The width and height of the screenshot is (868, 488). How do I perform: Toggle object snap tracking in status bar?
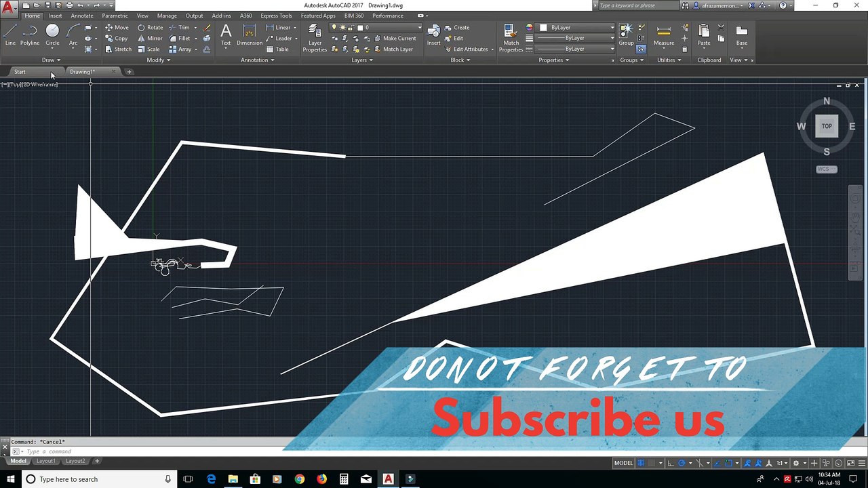(717, 463)
